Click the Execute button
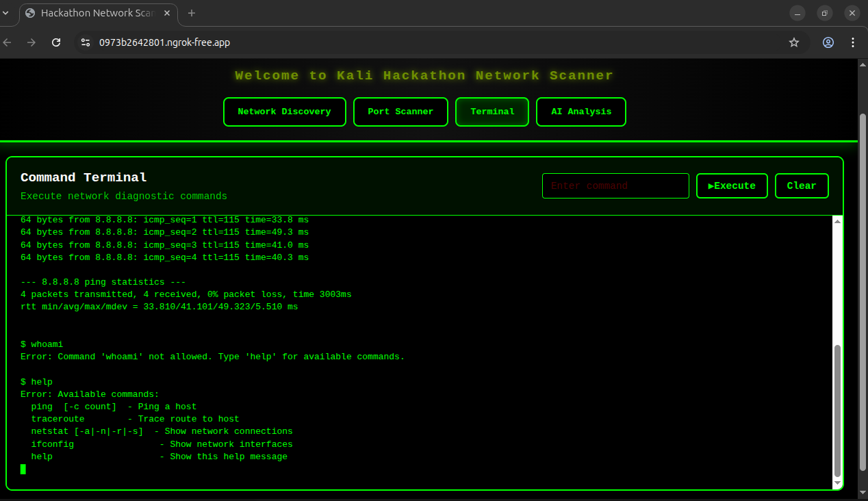Viewport: 868px width, 501px height. tap(732, 185)
